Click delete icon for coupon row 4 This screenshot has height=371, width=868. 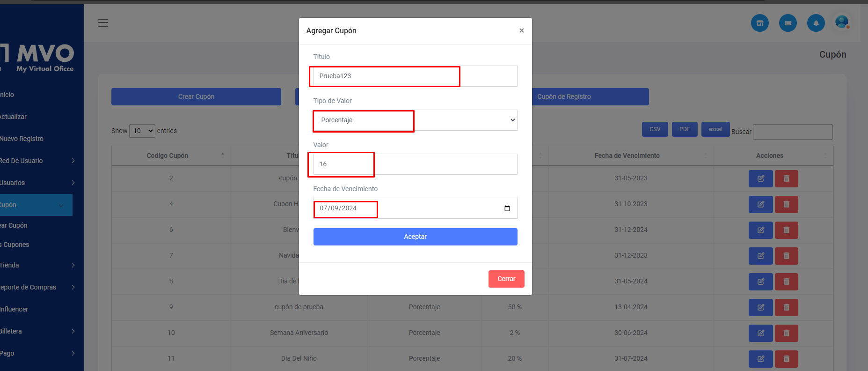point(786,204)
